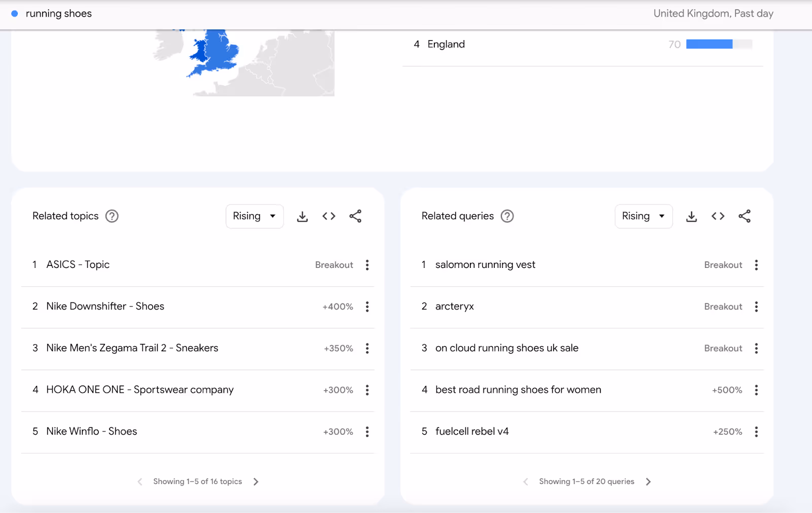This screenshot has height=513, width=812.
Task: Open more options for on cloud running shoes uk sale
Action: [x=756, y=348]
